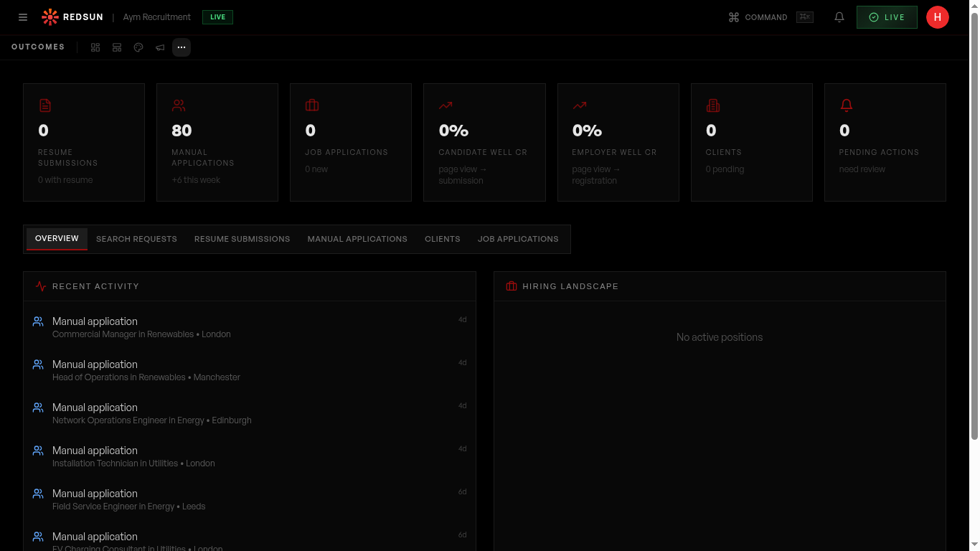980x551 pixels.
Task: Expand the ellipsis overflow menu in Outcomes bar
Action: [182, 47]
